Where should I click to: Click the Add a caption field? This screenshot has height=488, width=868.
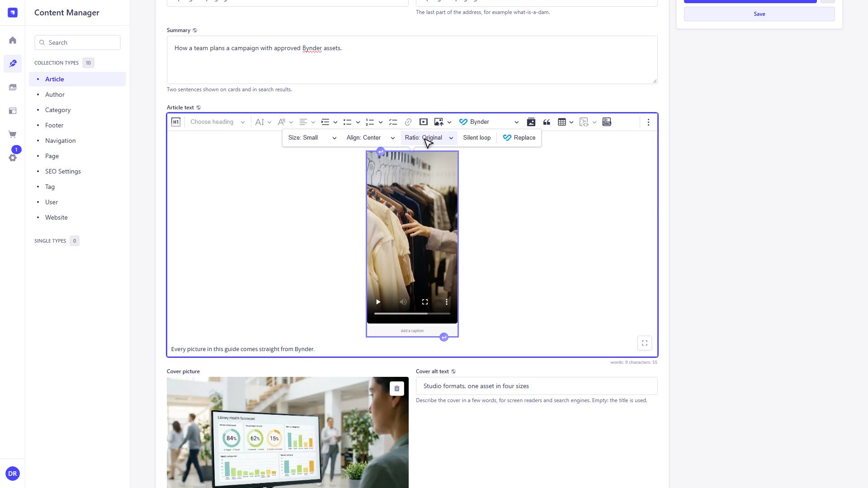pos(412,331)
